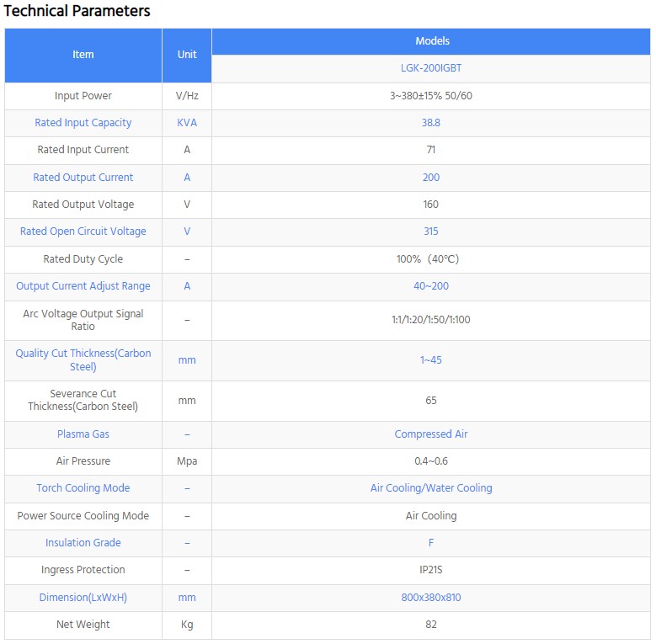This screenshot has height=644, width=656.
Task: Click the 'V/Hz' unit cell
Action: [x=187, y=96]
